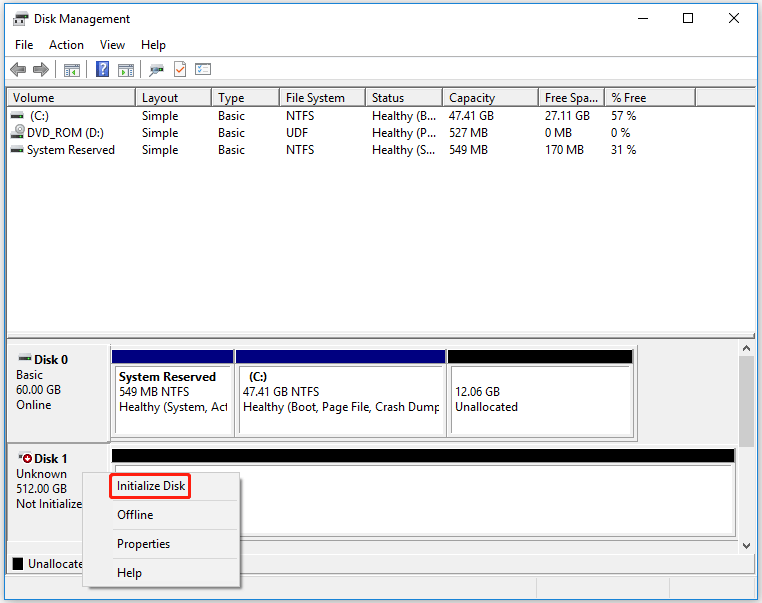Sort by the Capacity column header
The height and width of the screenshot is (603, 762).
point(472,98)
